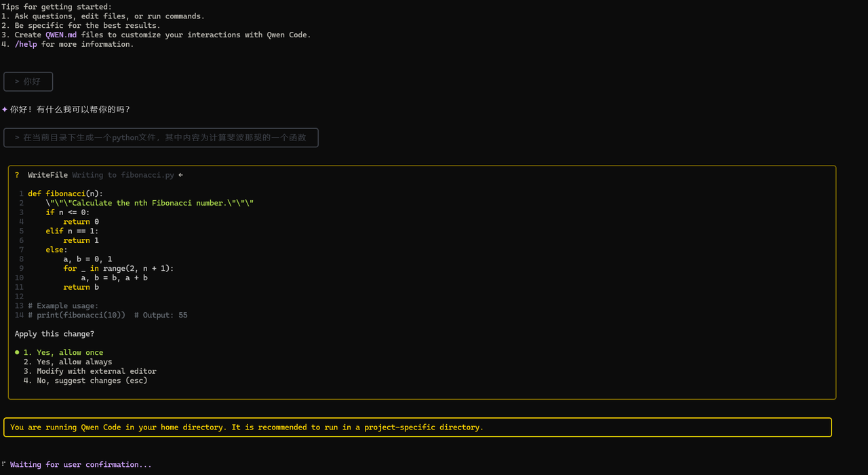The image size is (868, 475).
Task: Click the if n <= 0: line
Action: coord(68,212)
